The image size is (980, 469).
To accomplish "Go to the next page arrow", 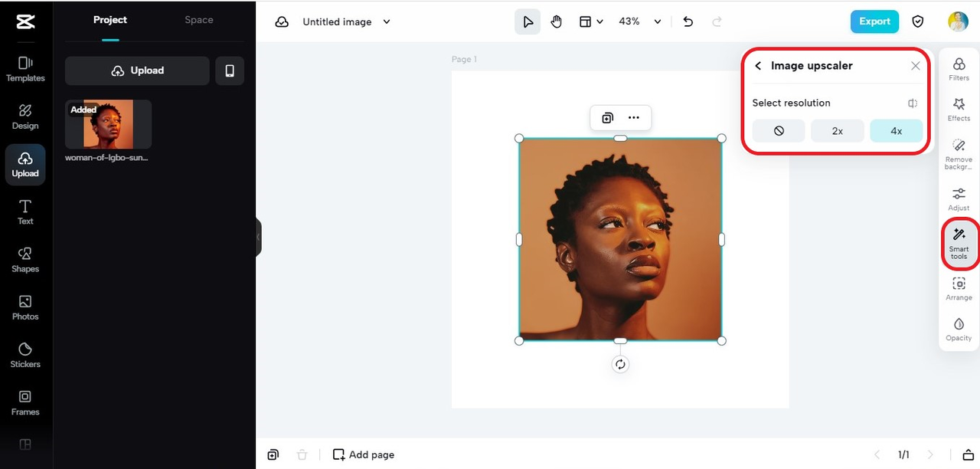I will (930, 454).
